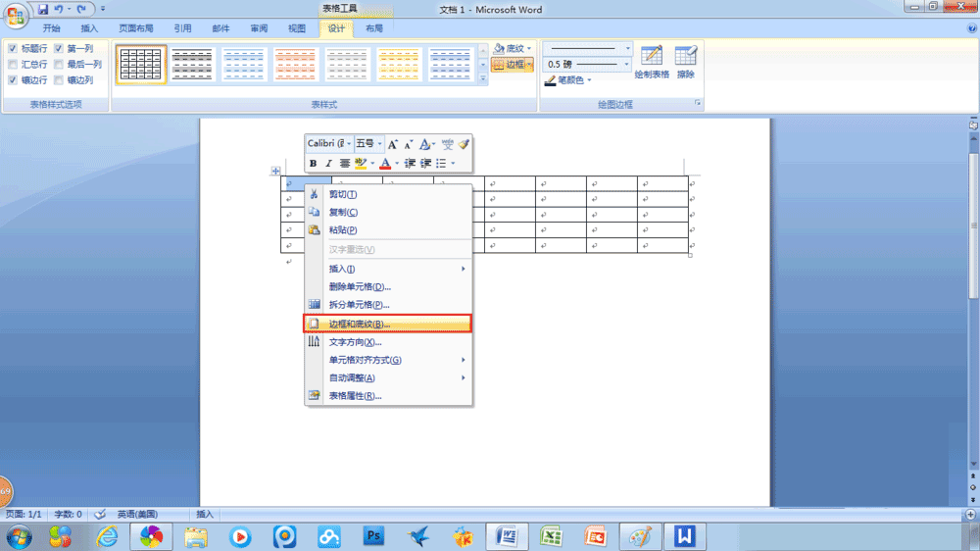This screenshot has height=551, width=980.
Task: Choose 边框和底纹 from context menu
Action: pyautogui.click(x=387, y=324)
